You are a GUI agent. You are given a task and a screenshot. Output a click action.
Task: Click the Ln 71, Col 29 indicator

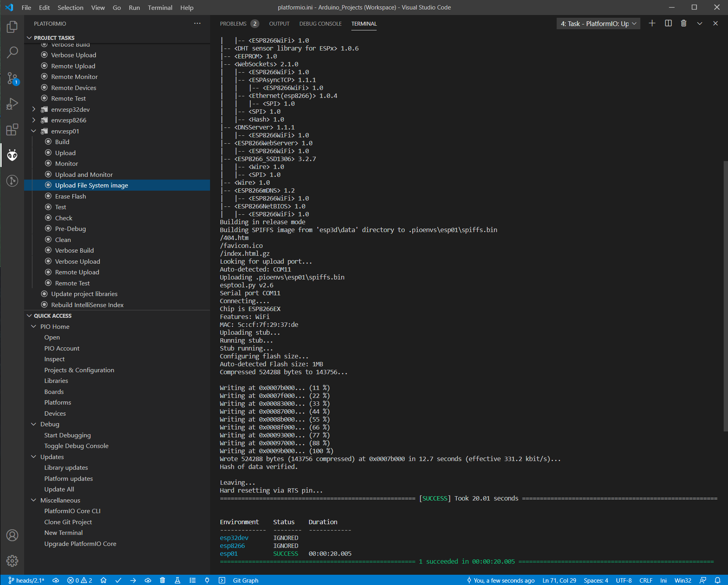(x=559, y=580)
